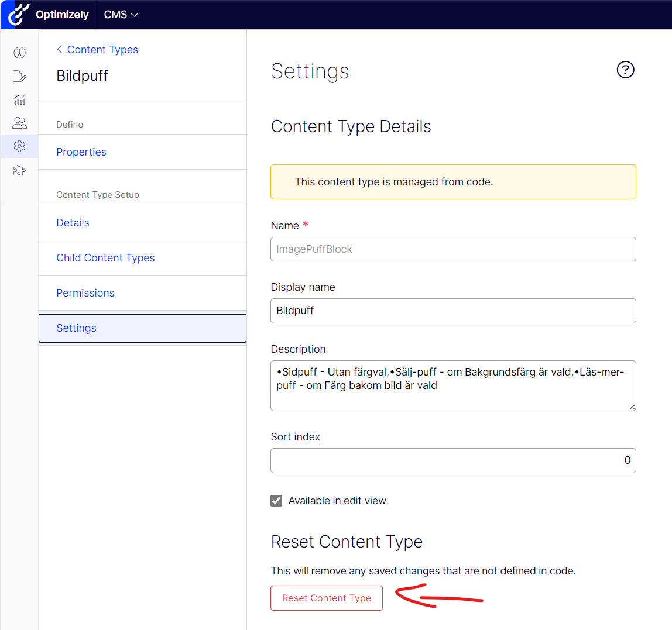Select the settings gear icon in sidebar

tap(19, 146)
